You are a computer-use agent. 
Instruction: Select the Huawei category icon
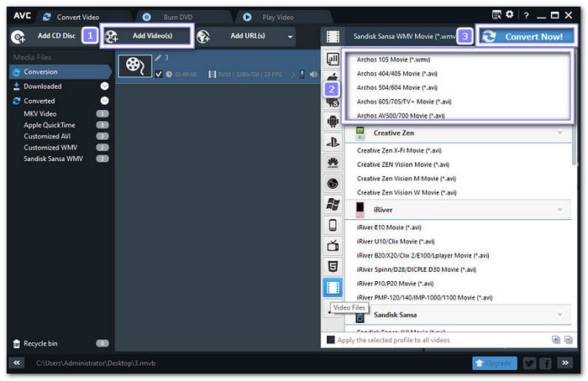pyautogui.click(x=333, y=163)
